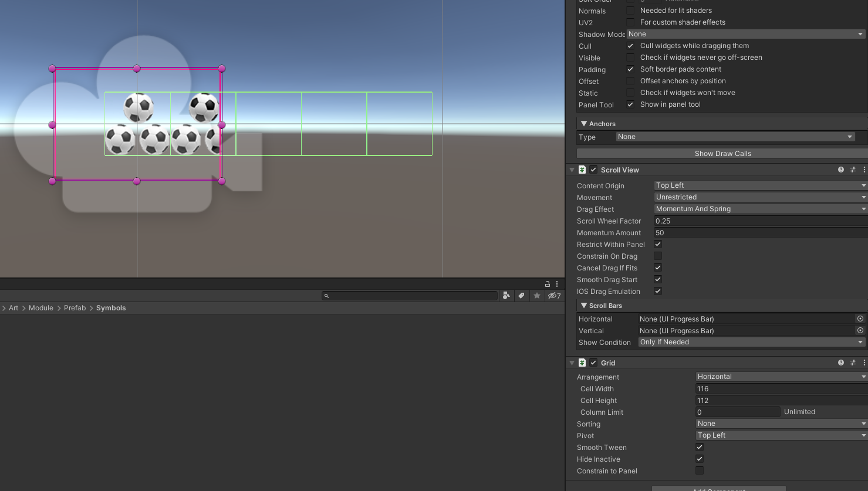Check the Visible widgets option
The height and width of the screenshot is (491, 868).
tap(630, 57)
